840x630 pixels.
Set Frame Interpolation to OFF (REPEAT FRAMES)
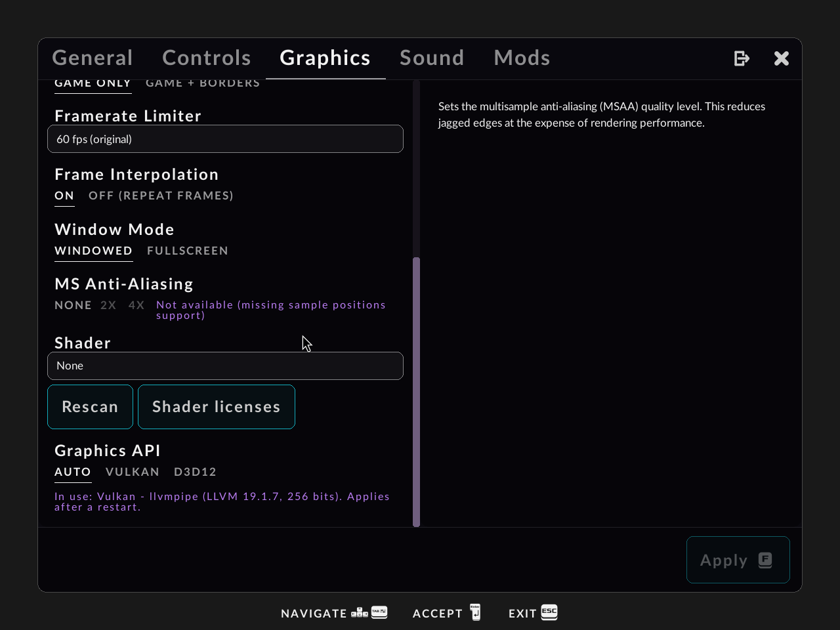[x=161, y=196]
